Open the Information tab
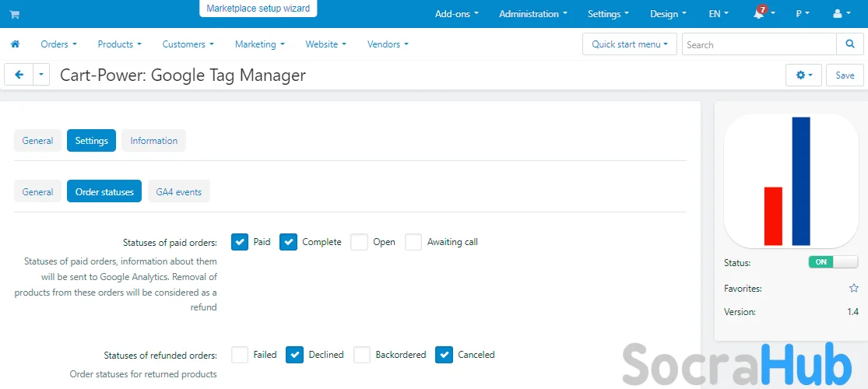This screenshot has height=389, width=868. (x=153, y=141)
